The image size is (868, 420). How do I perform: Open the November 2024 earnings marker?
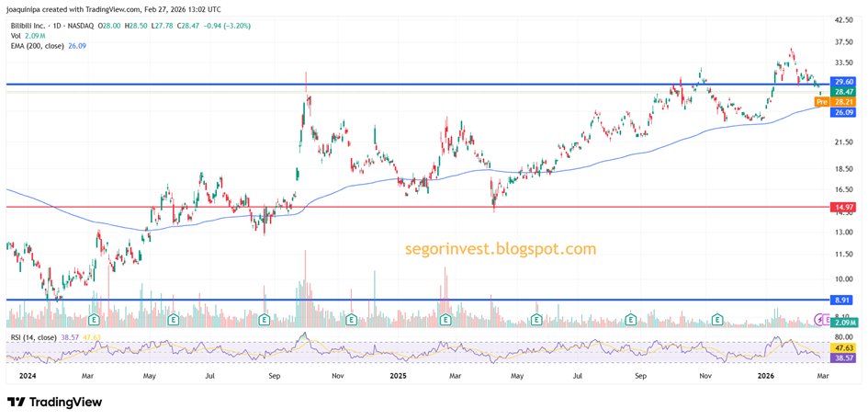pos(350,320)
